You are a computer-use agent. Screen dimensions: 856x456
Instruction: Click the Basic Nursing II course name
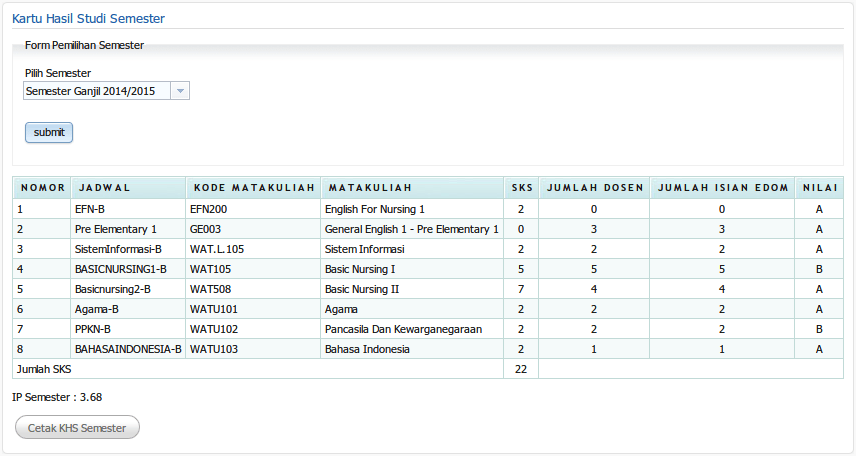[x=362, y=289]
